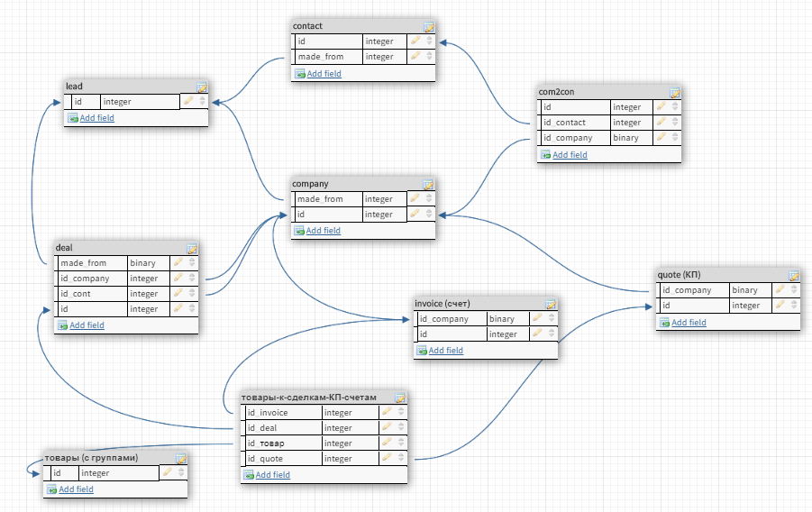This screenshot has width=812, height=512.
Task: Click the edit table icon on lead header
Action: click(x=202, y=87)
